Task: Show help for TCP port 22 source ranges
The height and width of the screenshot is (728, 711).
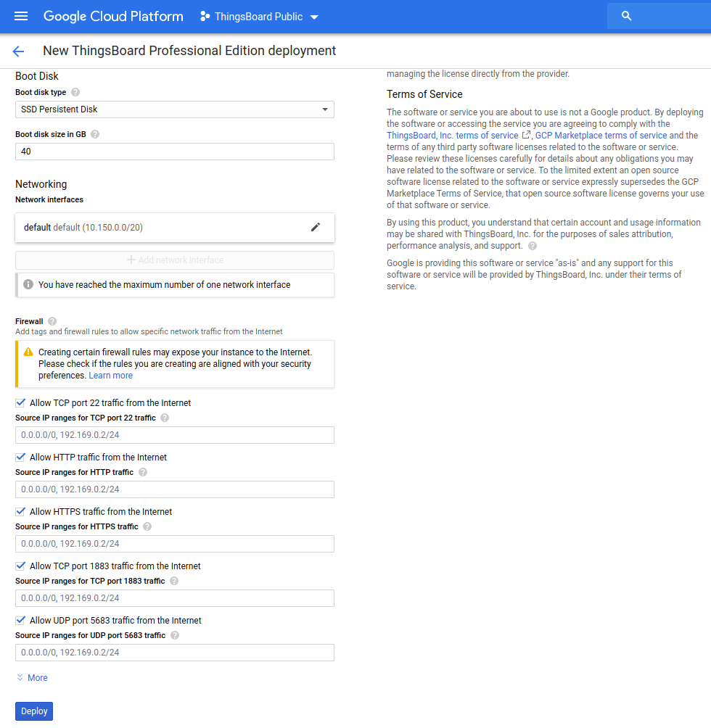Action: (165, 418)
